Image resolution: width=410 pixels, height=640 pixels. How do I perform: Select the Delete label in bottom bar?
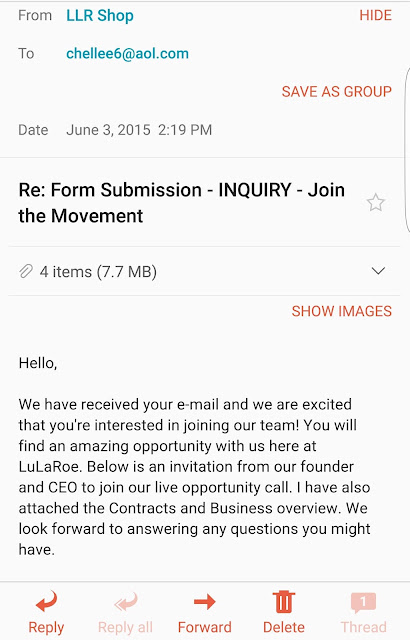pos(284,627)
